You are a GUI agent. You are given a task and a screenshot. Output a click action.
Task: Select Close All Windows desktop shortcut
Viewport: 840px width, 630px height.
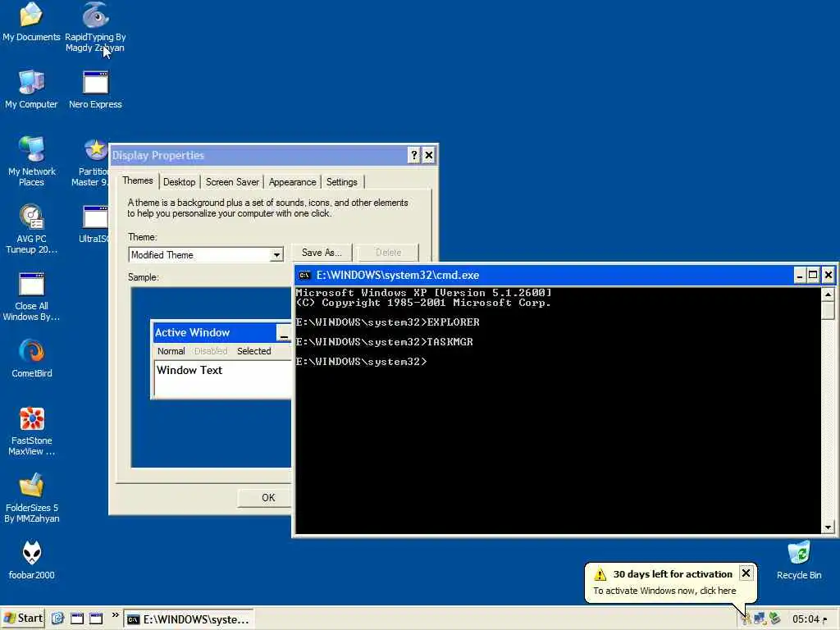click(x=31, y=296)
